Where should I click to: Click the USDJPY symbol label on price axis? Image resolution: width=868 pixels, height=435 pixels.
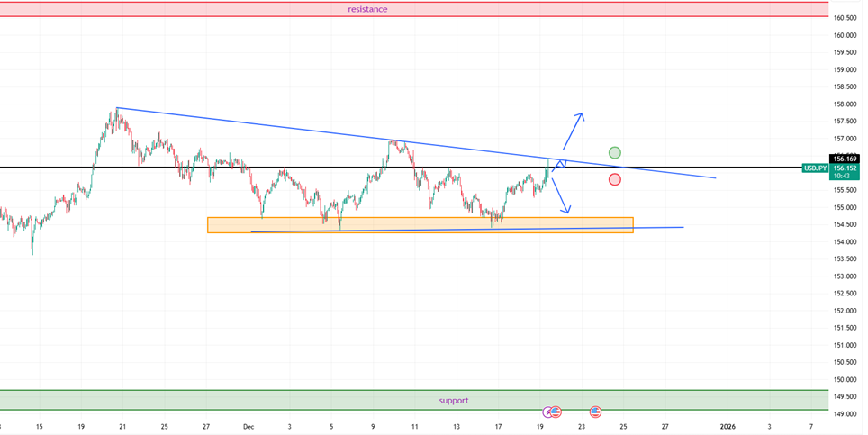[816, 168]
